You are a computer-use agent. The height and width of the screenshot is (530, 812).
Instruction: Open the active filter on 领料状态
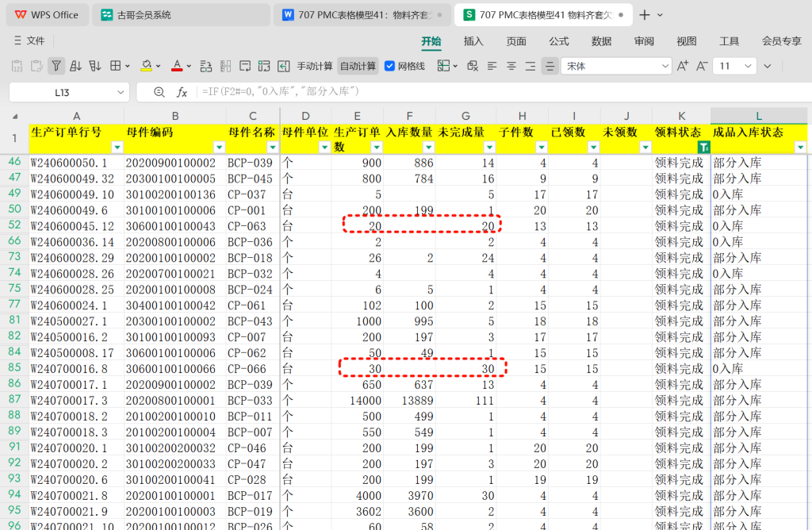(x=703, y=148)
